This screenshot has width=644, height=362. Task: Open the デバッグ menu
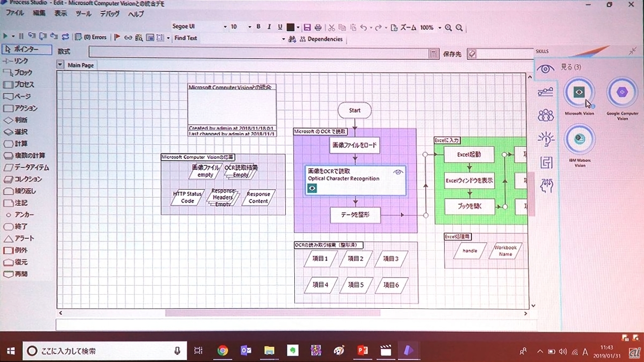click(x=110, y=14)
